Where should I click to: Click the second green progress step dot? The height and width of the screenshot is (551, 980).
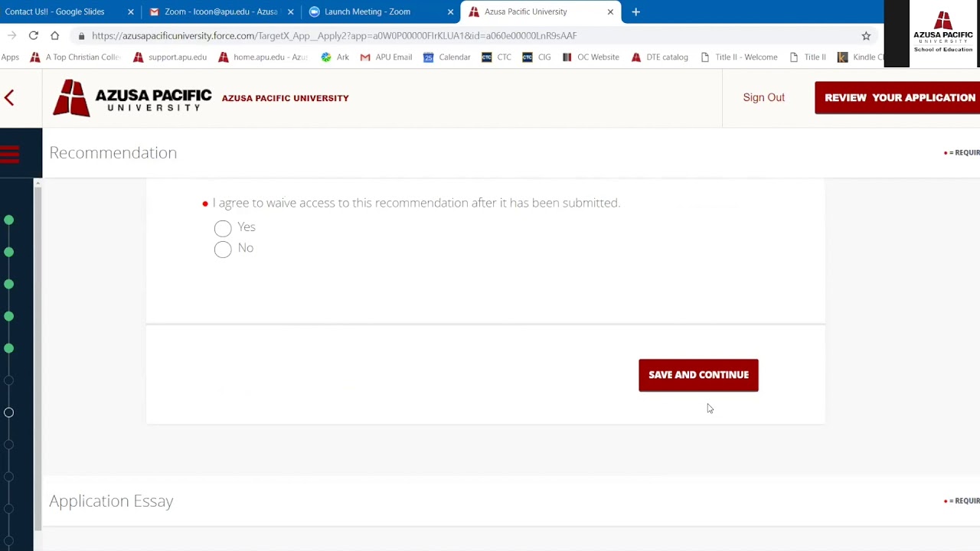point(8,253)
